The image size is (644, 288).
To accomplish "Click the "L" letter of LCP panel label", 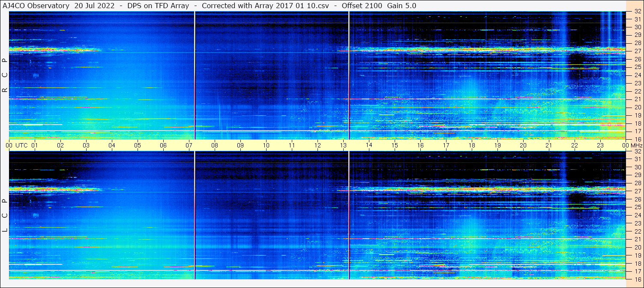I will pos(5,230).
